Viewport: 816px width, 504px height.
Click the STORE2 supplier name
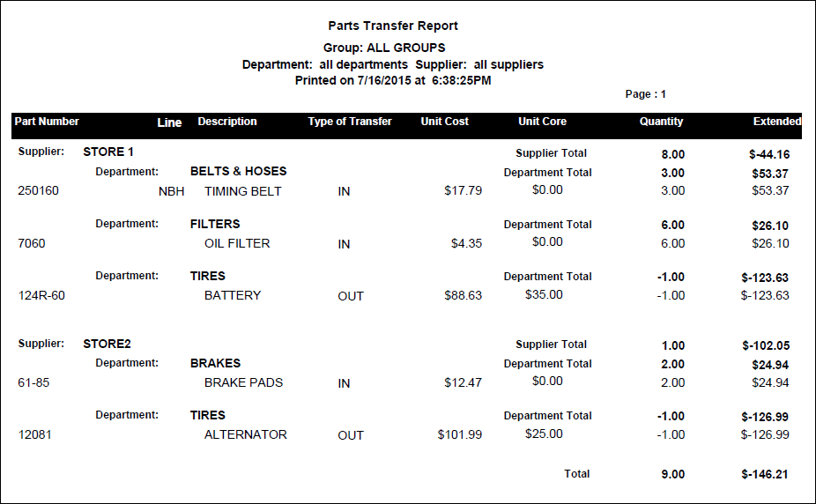pos(107,345)
